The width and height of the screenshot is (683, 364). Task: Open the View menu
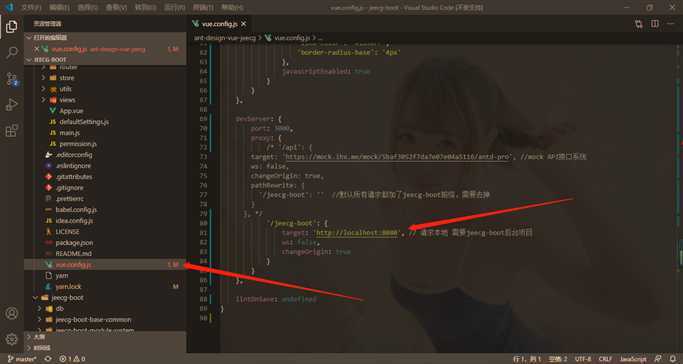(116, 7)
